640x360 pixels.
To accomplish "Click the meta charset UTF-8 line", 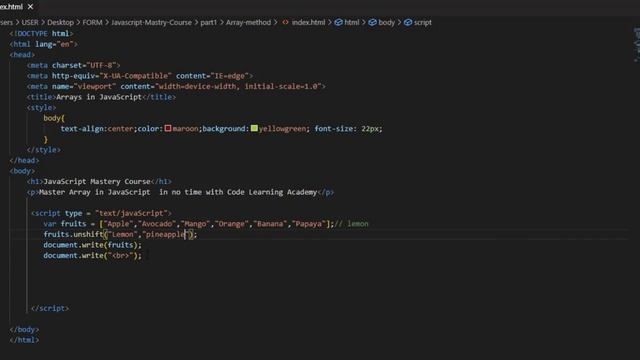I will pyautogui.click(x=73, y=65).
